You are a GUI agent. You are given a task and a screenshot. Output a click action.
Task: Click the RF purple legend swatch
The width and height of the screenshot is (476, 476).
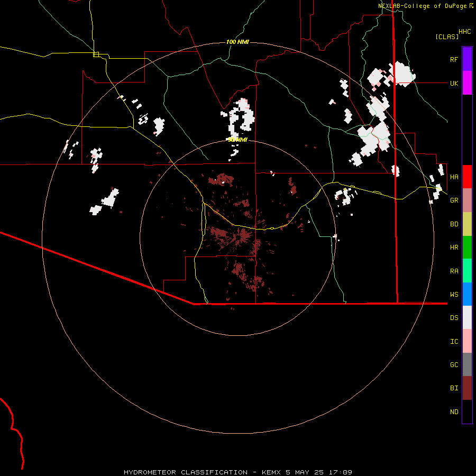point(467,59)
